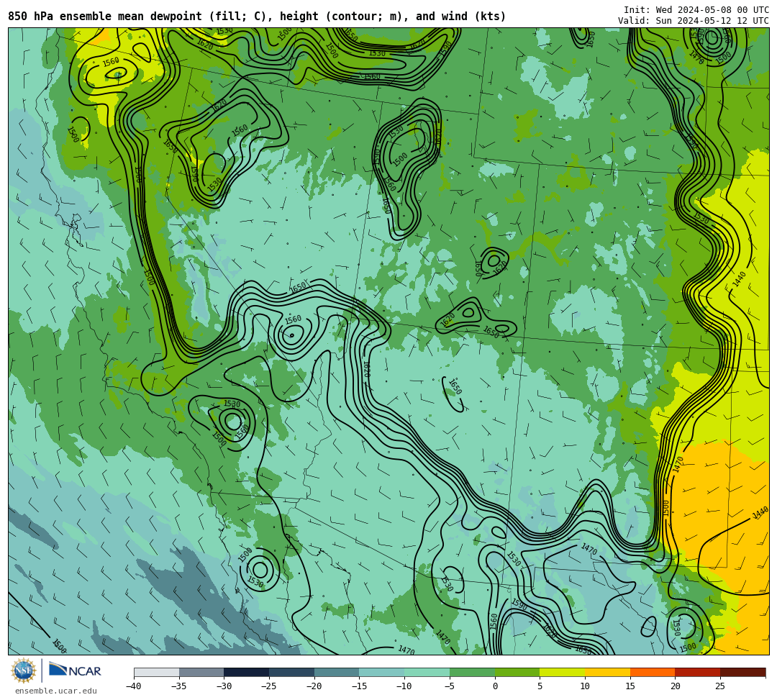Click the -10 colorbar tick label
777x700 pixels.
(x=404, y=686)
